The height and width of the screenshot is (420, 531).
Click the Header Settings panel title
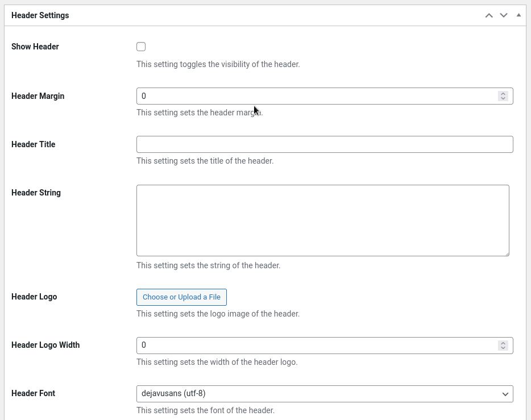[40, 15]
